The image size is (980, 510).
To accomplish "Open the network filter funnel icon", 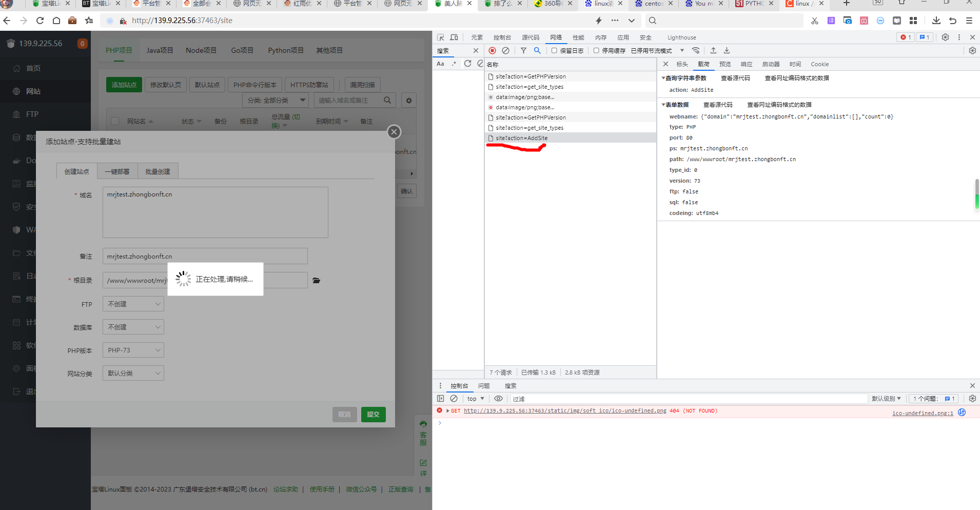I will click(x=523, y=50).
